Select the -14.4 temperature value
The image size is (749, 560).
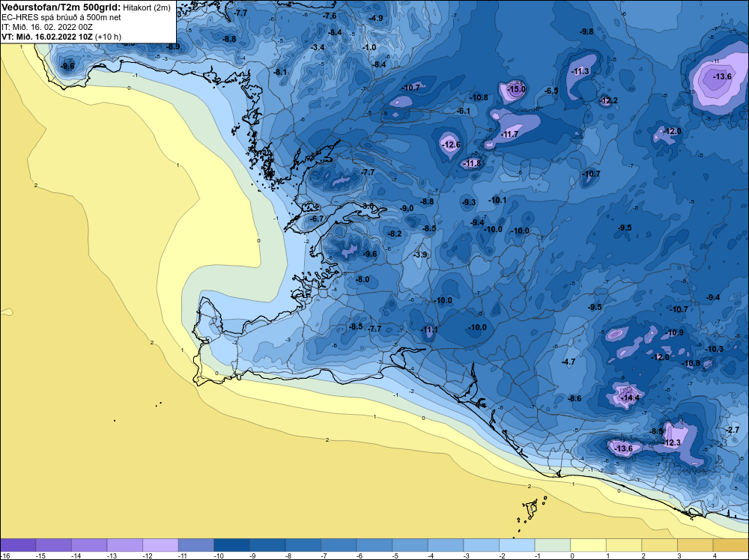[630, 398]
